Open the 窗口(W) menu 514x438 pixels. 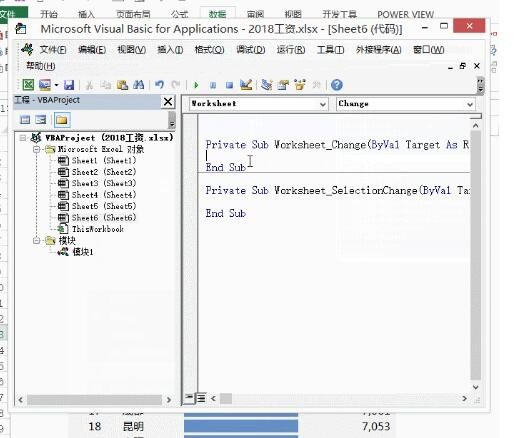coord(429,50)
